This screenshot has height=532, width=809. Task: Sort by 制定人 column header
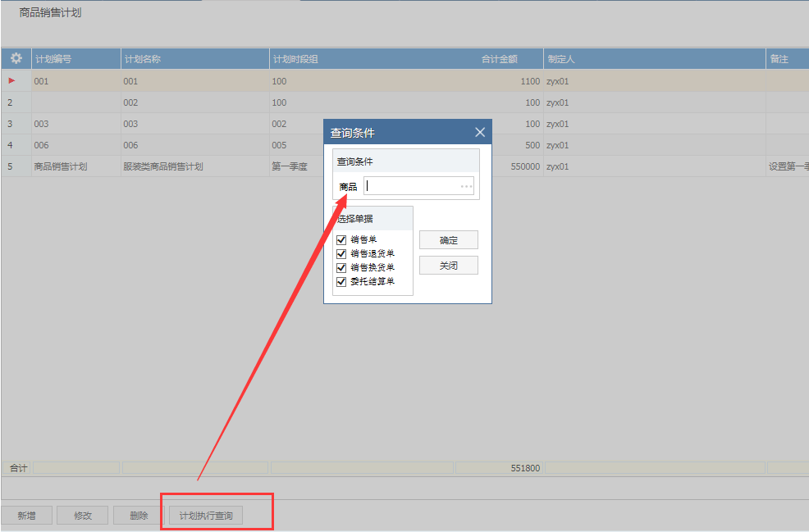(654, 59)
